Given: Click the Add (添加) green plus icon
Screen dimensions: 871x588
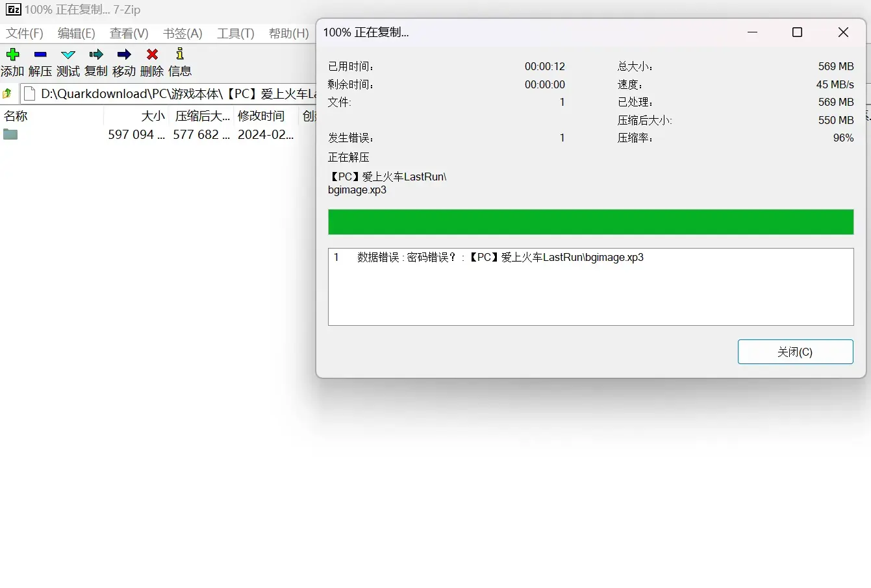Looking at the screenshot, I should tap(12, 55).
